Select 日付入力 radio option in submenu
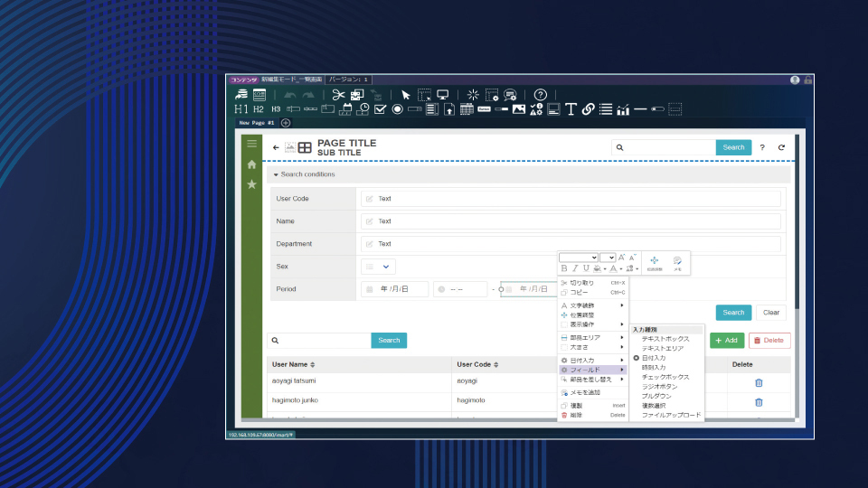Image resolution: width=868 pixels, height=488 pixels. click(653, 358)
